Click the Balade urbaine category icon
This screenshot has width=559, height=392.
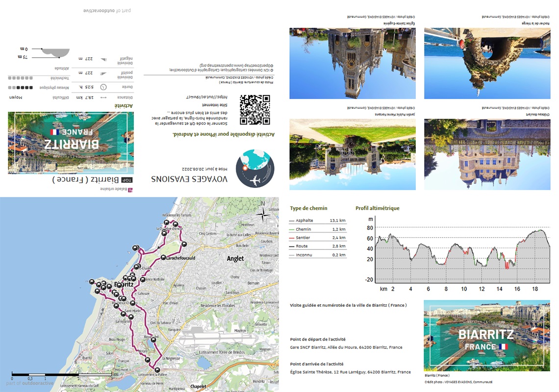(130, 190)
